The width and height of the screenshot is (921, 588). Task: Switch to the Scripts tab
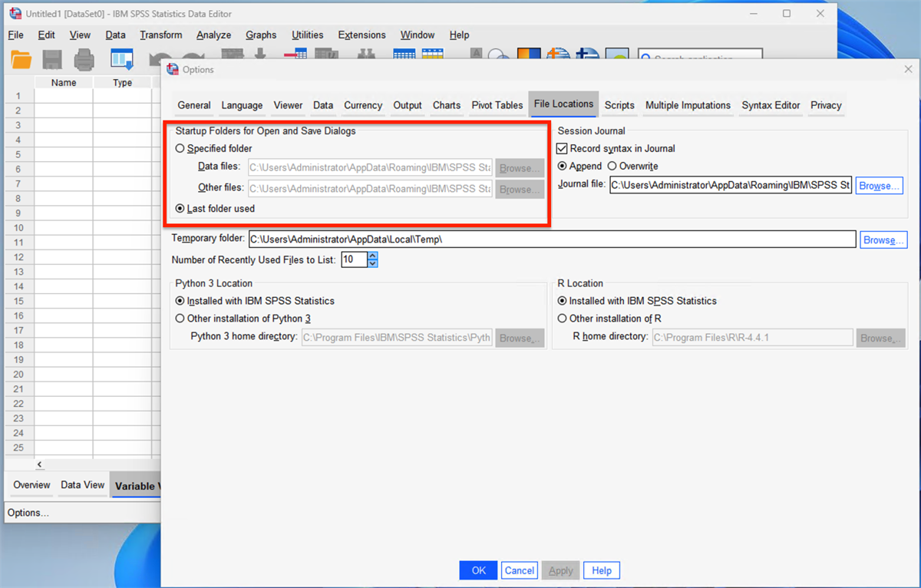[619, 105]
